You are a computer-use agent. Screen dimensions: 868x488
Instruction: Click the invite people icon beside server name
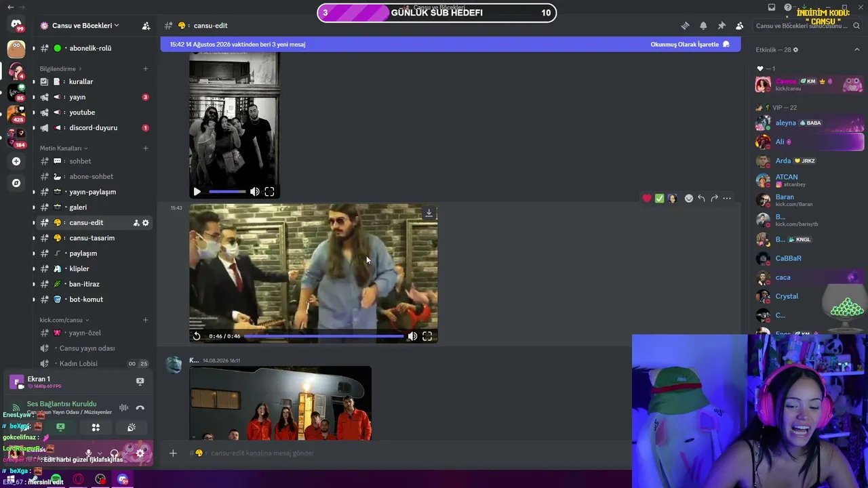coord(146,26)
